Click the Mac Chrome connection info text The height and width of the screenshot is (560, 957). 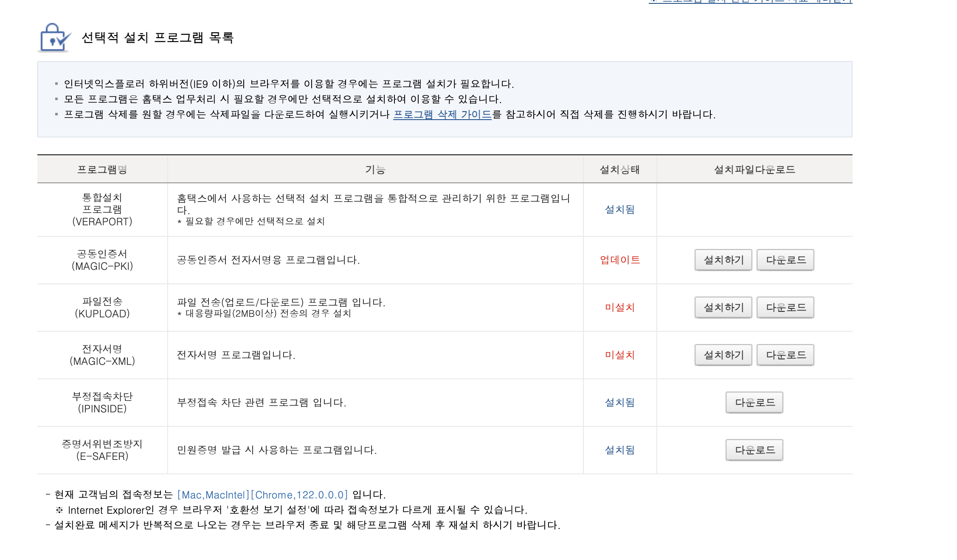pyautogui.click(x=262, y=495)
